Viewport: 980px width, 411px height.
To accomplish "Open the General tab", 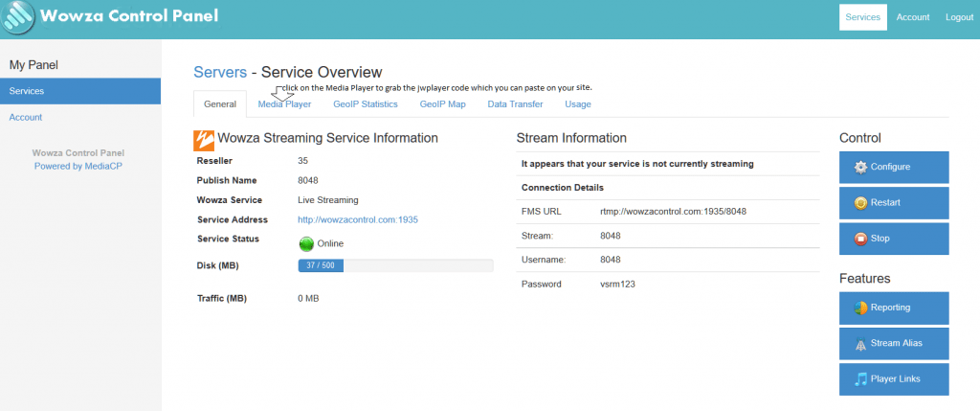I will point(220,104).
